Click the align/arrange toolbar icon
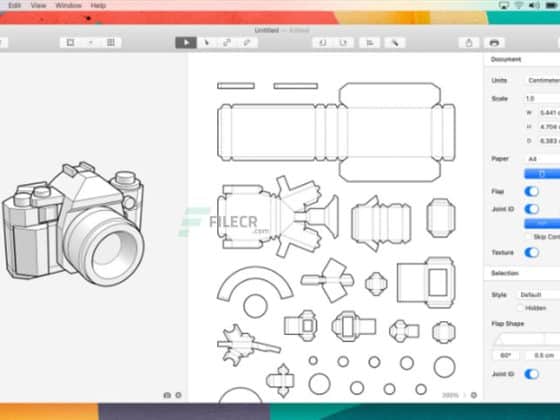Image resolution: width=560 pixels, height=420 pixels. [x=370, y=43]
